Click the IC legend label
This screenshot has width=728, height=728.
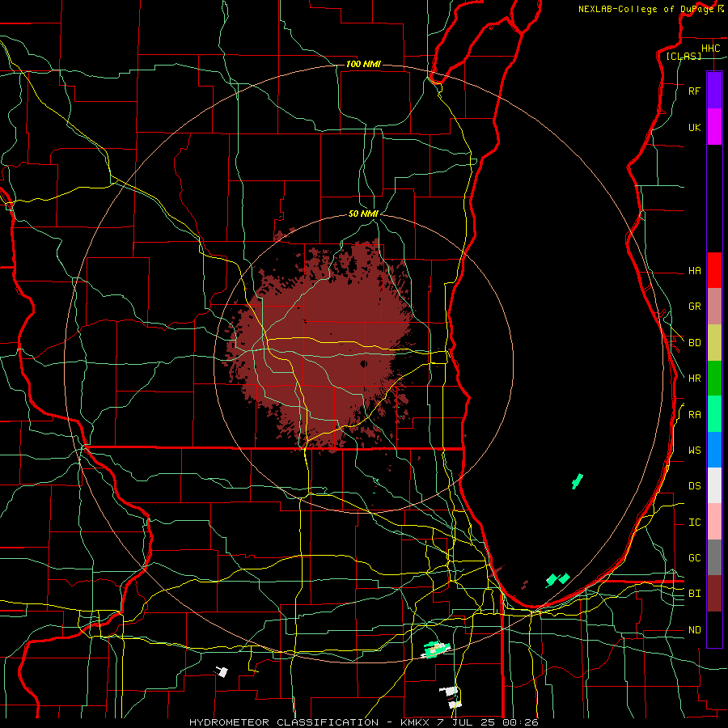point(694,523)
